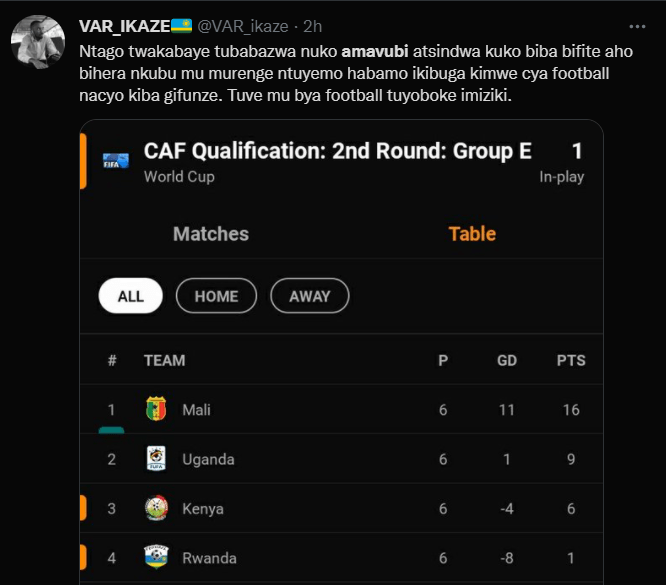Switch to the Table tab
Image resolution: width=666 pixels, height=585 pixels.
[x=472, y=233]
